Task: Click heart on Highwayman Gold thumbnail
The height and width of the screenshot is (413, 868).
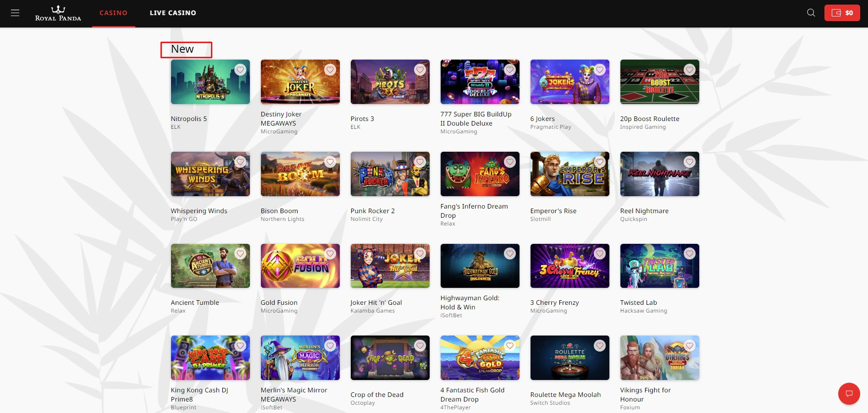Action: click(x=510, y=253)
